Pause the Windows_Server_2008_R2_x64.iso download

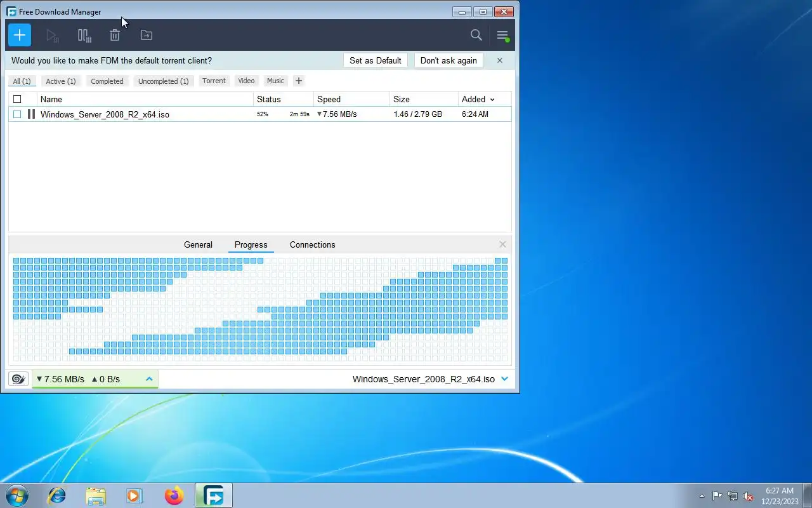click(31, 114)
